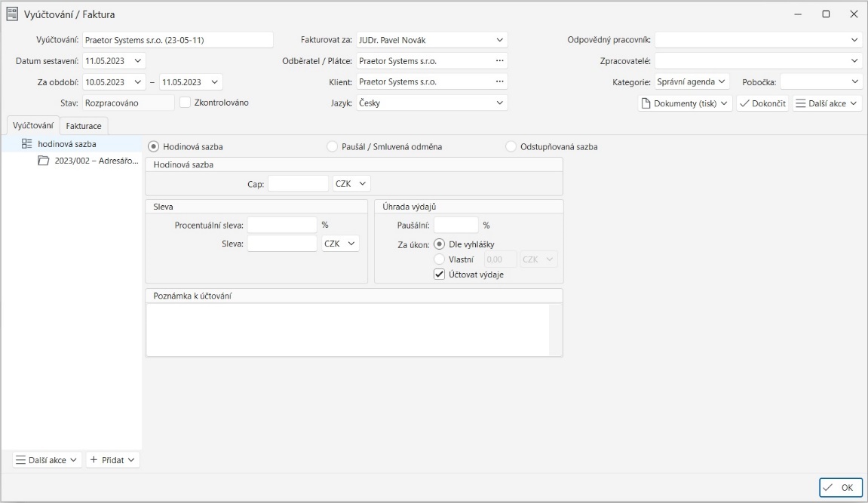Click into the Poznámka k účtování text area

[x=347, y=329]
